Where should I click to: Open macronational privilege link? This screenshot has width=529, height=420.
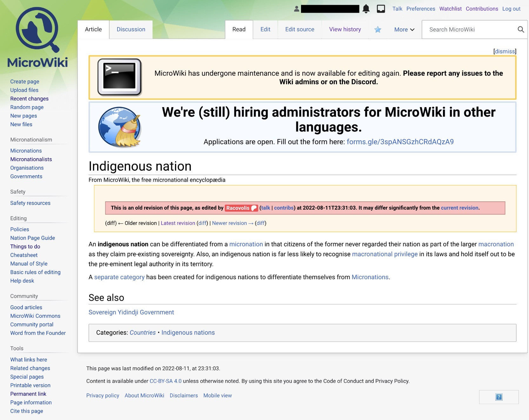click(385, 254)
